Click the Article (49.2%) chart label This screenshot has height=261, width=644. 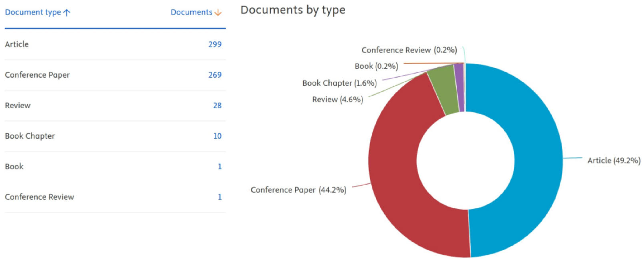614,160
